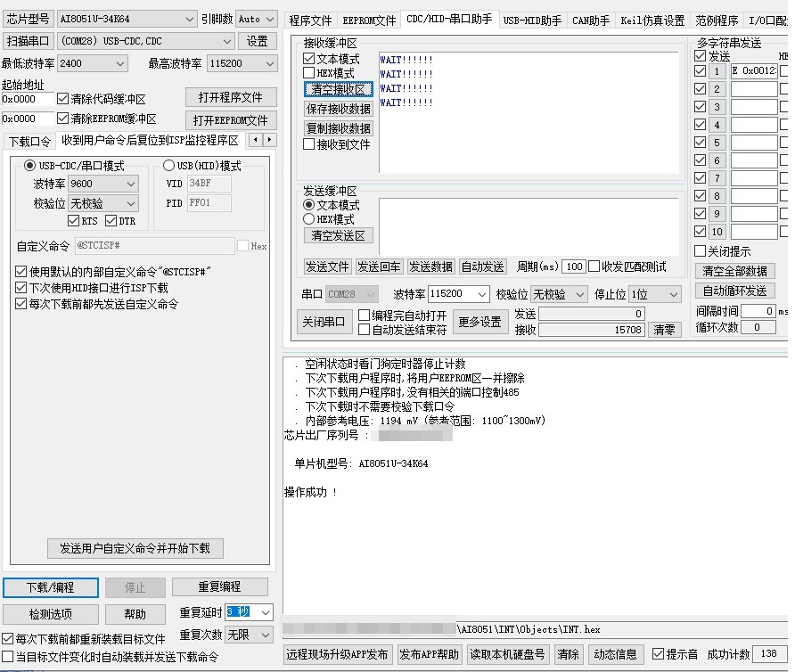
Task: Click the 下载/编程 button
Action: coord(51,587)
